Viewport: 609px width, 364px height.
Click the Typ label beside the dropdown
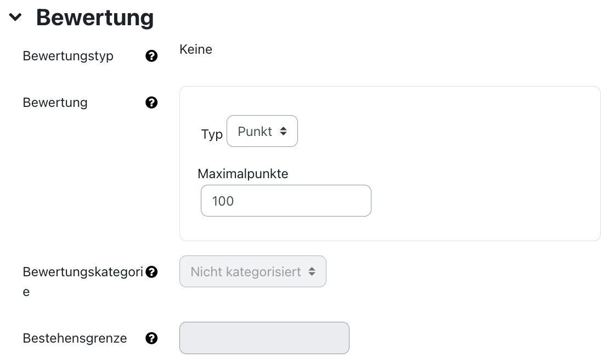coord(212,134)
